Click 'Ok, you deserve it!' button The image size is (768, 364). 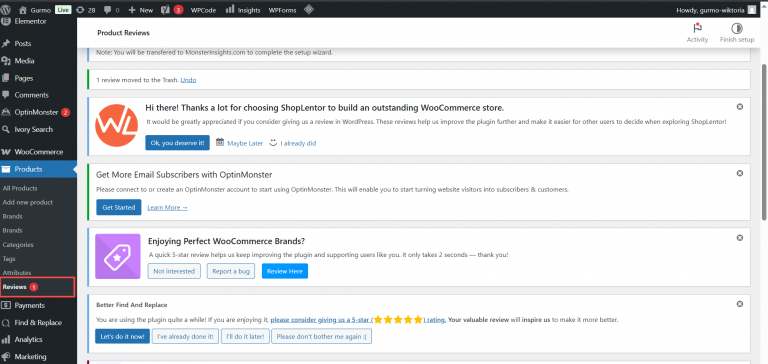[177, 143]
